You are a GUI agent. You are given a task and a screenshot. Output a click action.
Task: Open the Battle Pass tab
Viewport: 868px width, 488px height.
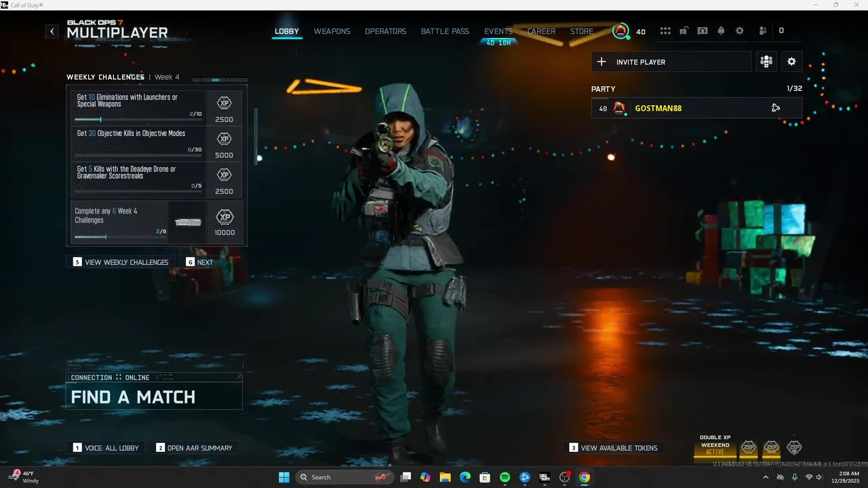tap(445, 31)
